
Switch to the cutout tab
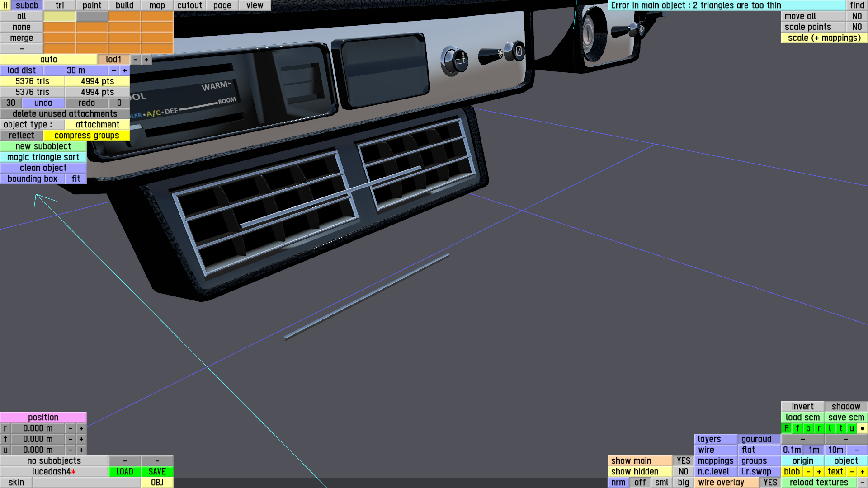pyautogui.click(x=189, y=5)
